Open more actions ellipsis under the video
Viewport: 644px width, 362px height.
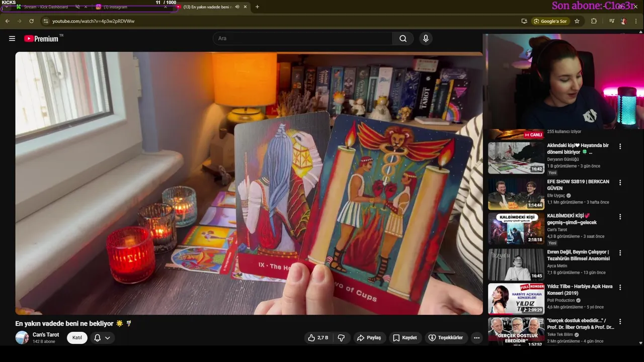(x=476, y=338)
